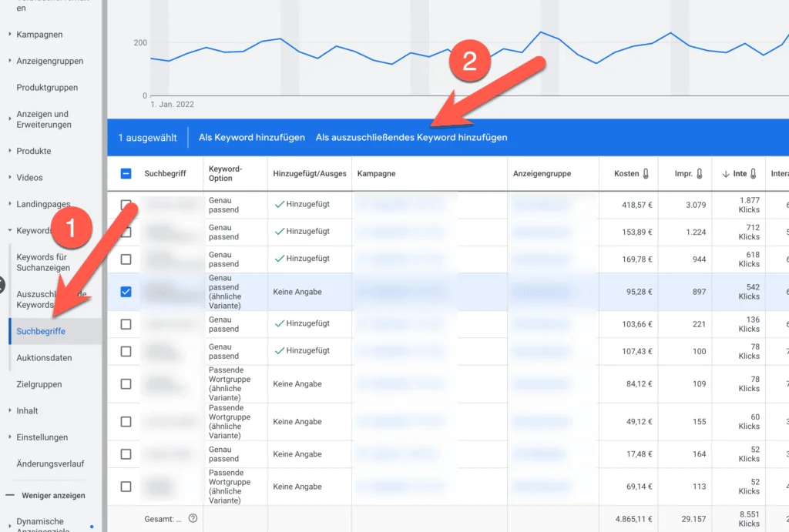Screen dimensions: 789x532
Task: Click the 1.877 Klicks cell
Action: 749,205
